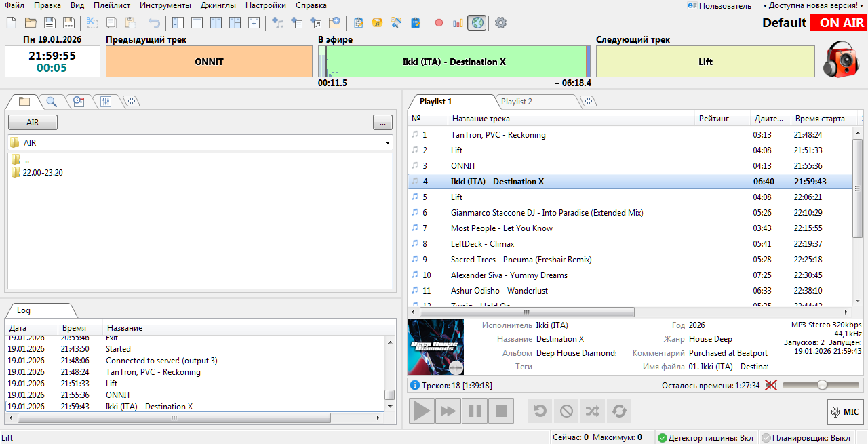
Task: Click the scissors cut icon
Action: pyautogui.click(x=93, y=23)
